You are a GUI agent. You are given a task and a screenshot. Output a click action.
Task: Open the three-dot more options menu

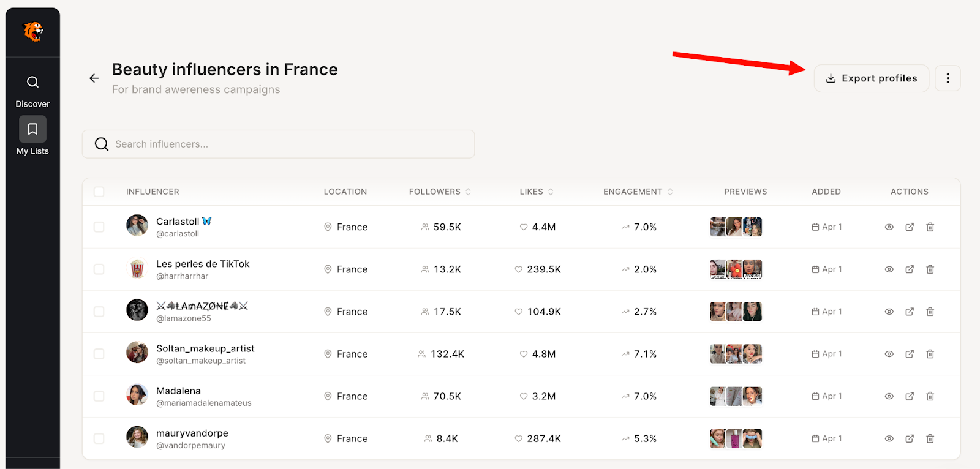coord(948,78)
